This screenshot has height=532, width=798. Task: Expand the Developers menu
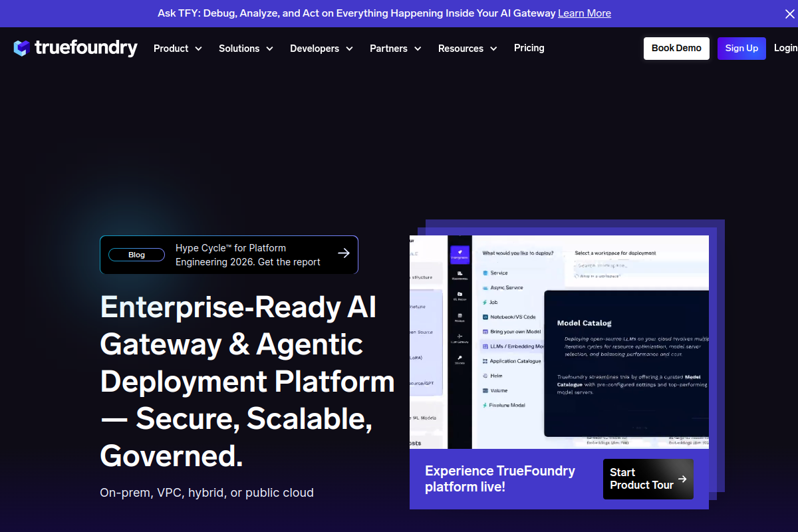[321, 49]
